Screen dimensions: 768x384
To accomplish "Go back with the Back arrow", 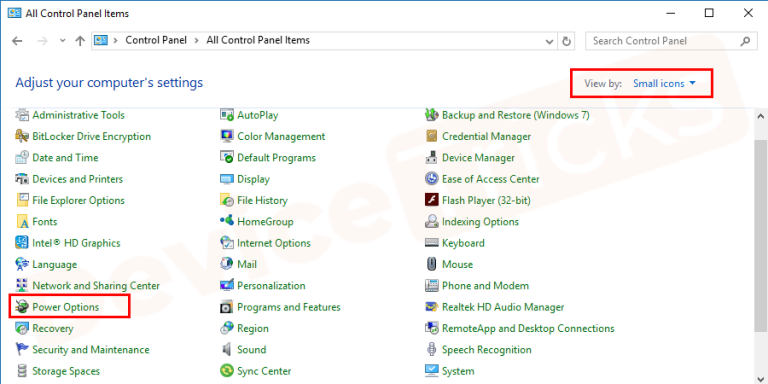I will pyautogui.click(x=18, y=41).
